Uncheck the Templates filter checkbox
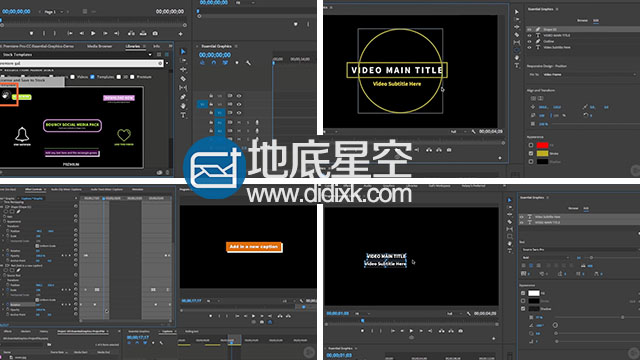Image resolution: width=640 pixels, height=360 pixels. (92, 77)
